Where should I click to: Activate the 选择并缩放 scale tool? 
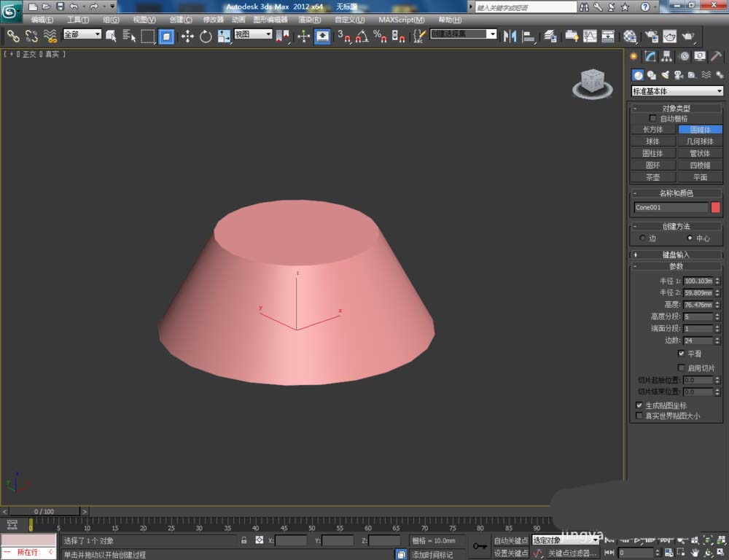tap(223, 36)
